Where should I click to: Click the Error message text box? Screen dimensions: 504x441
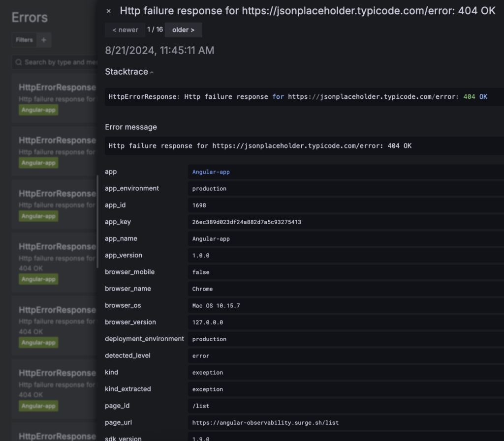pyautogui.click(x=295, y=146)
